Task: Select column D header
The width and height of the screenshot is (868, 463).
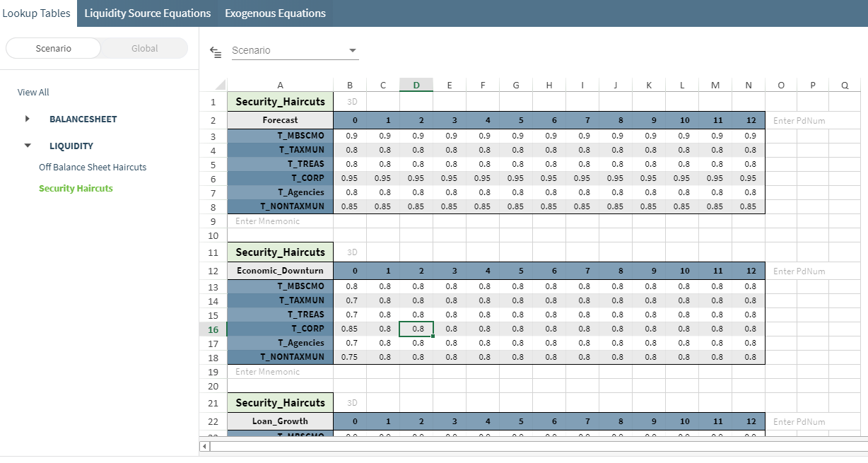Action: [416, 85]
